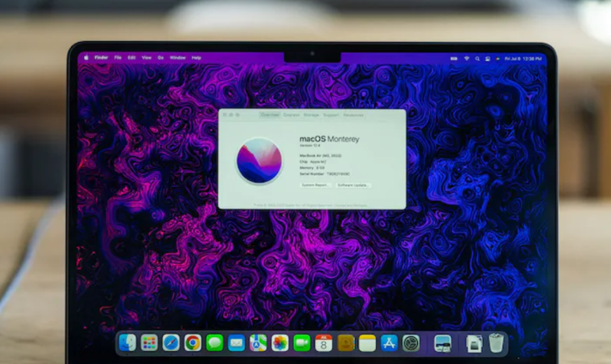Open the Window menu

(x=178, y=58)
